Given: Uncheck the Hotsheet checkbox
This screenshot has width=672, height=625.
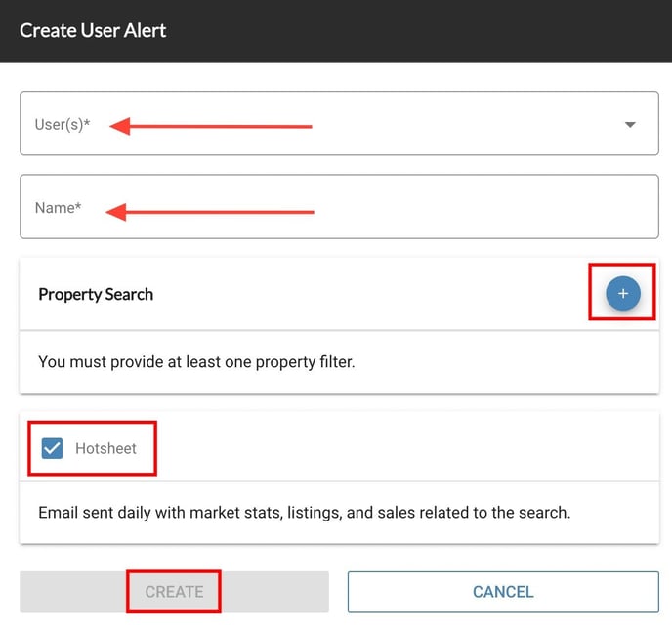Looking at the screenshot, I should [x=53, y=448].
